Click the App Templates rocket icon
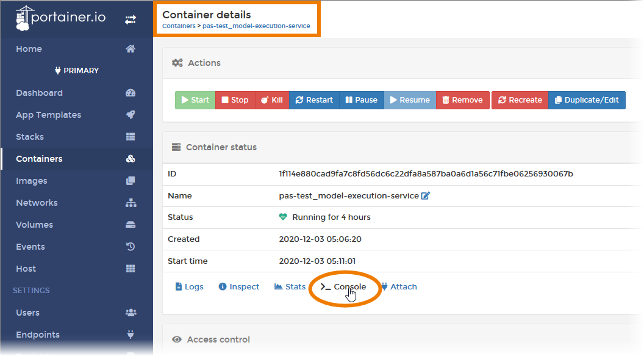 coord(131,115)
